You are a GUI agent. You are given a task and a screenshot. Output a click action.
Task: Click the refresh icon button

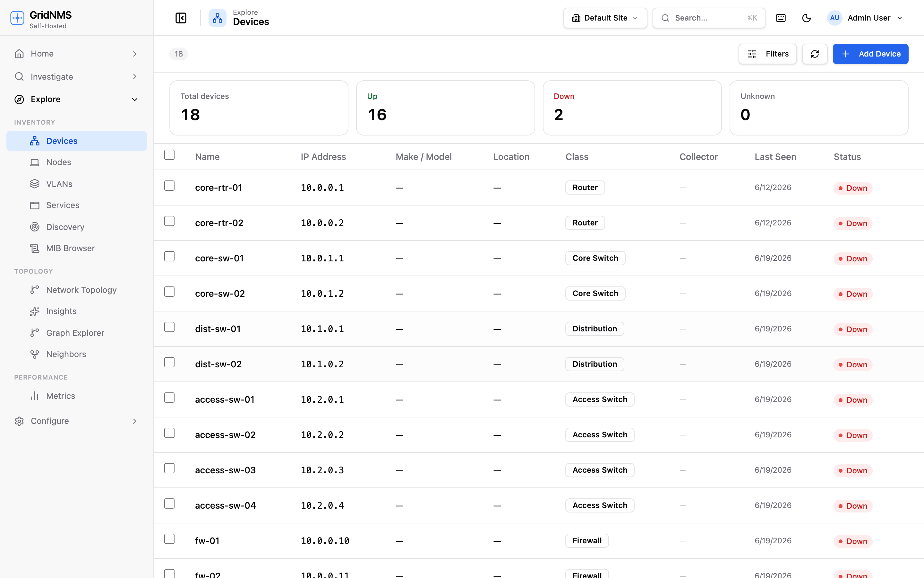point(815,54)
